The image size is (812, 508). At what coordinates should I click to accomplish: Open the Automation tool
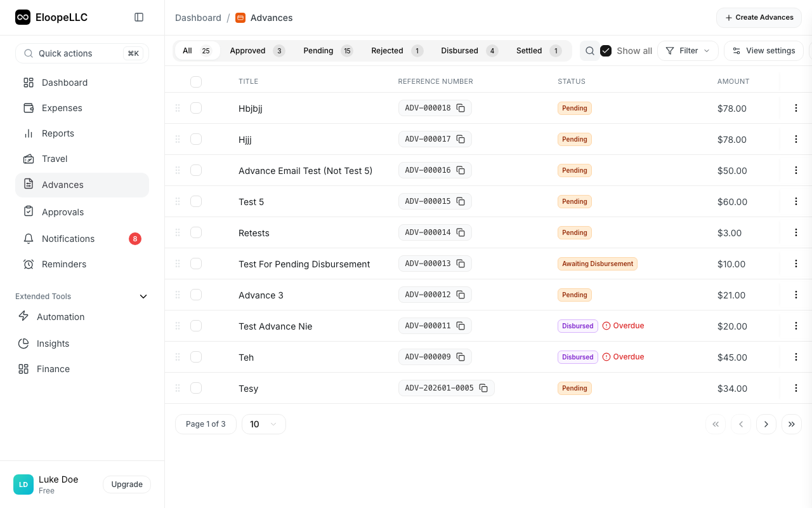60,316
